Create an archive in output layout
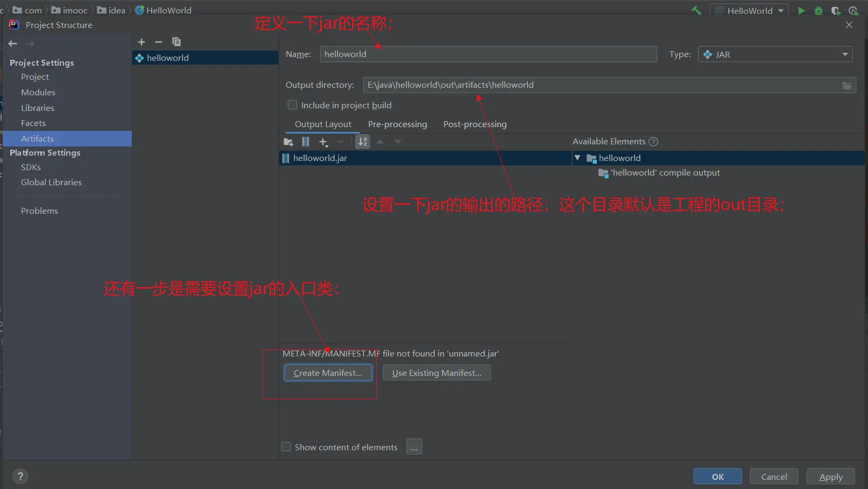 click(x=306, y=142)
